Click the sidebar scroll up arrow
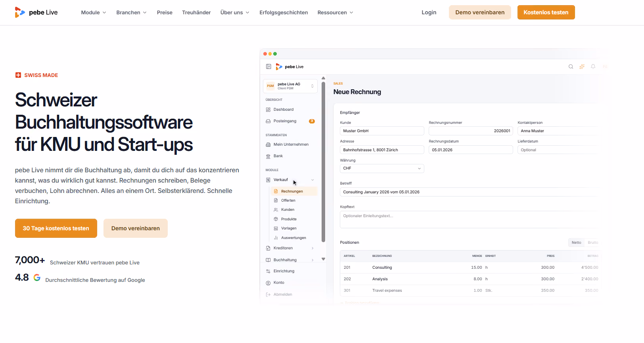 [x=323, y=78]
